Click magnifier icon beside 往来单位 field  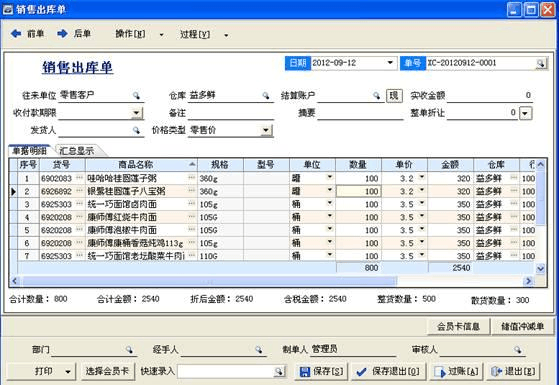coord(136,95)
